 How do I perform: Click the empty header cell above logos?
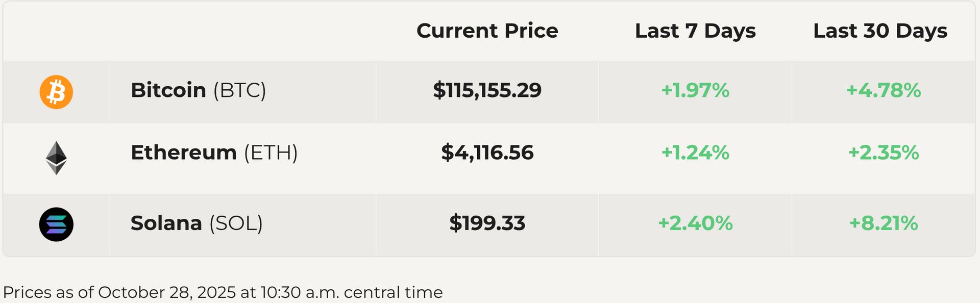point(56,31)
